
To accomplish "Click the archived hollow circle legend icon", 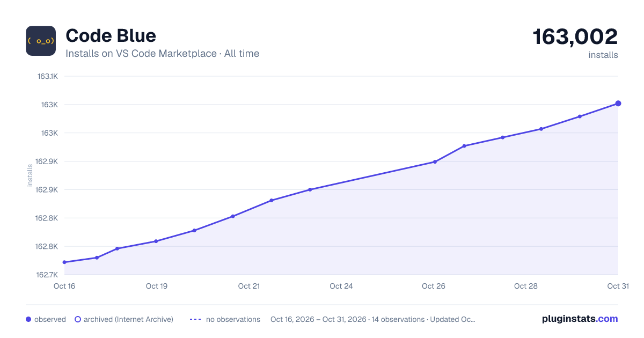I will point(77,319).
